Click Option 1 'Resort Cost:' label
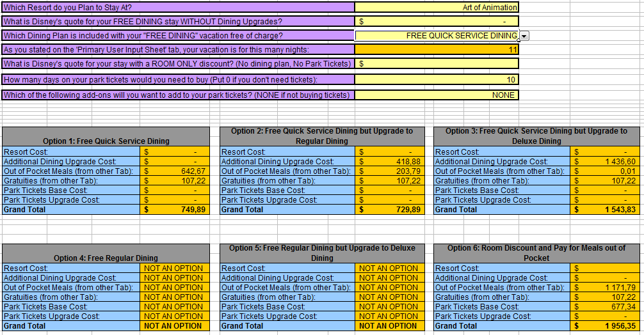The width and height of the screenshot is (644, 335). (x=71, y=152)
